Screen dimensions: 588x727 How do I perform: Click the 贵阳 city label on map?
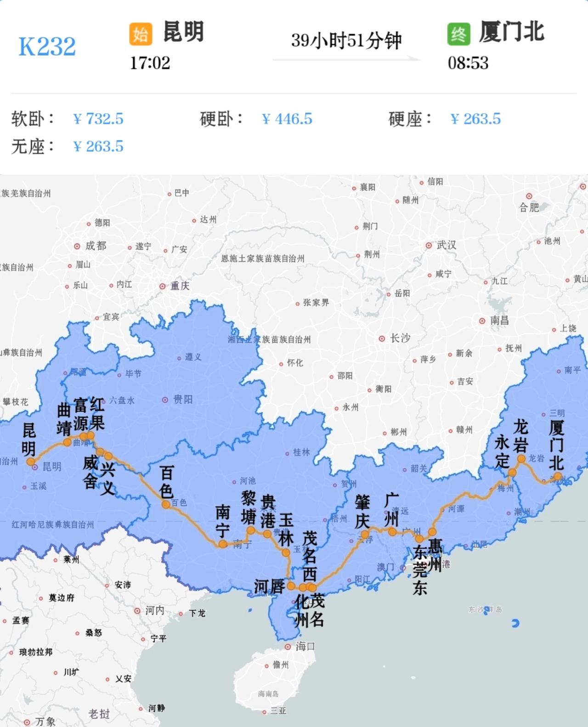coord(183,400)
